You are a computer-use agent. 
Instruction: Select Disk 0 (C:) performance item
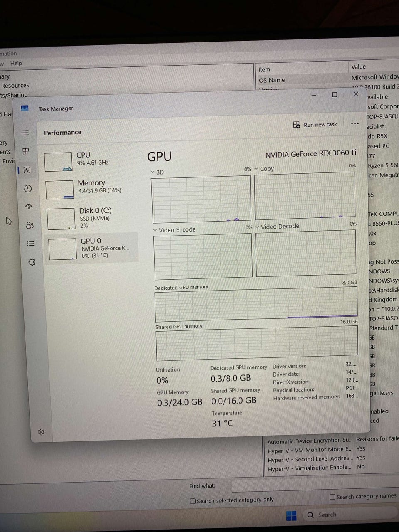[x=91, y=218]
